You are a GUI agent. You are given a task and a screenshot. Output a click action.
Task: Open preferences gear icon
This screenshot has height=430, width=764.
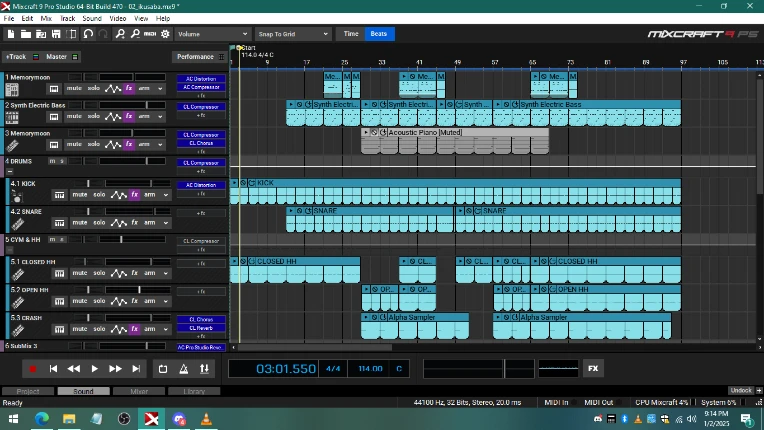(165, 34)
